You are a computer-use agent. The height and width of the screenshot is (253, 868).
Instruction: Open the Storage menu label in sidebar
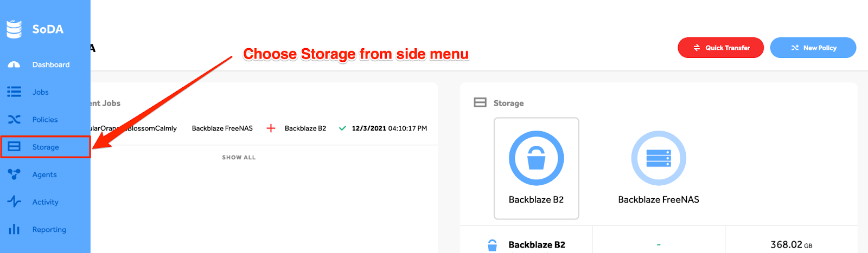tap(46, 147)
